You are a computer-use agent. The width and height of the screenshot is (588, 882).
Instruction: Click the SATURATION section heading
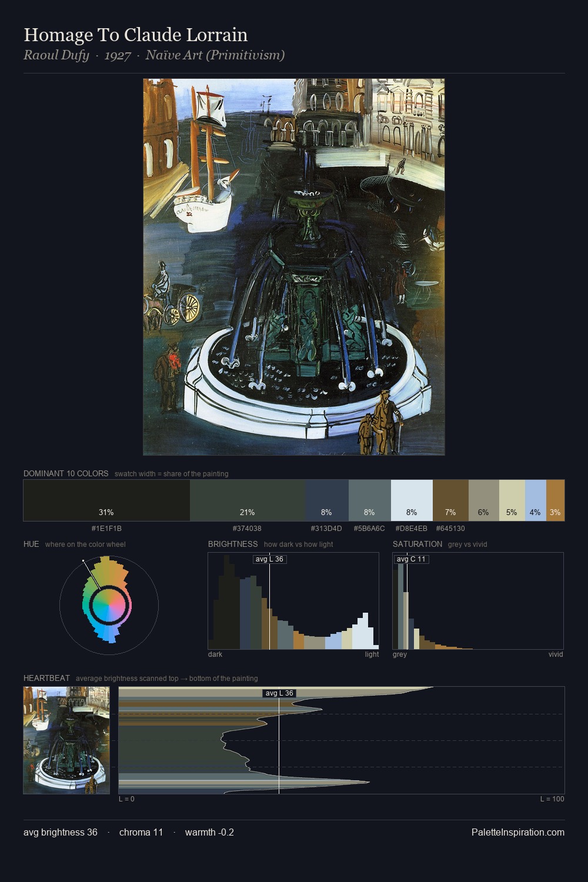tap(417, 544)
